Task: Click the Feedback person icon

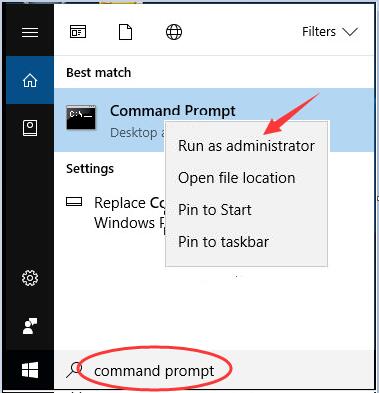Action: click(30, 326)
